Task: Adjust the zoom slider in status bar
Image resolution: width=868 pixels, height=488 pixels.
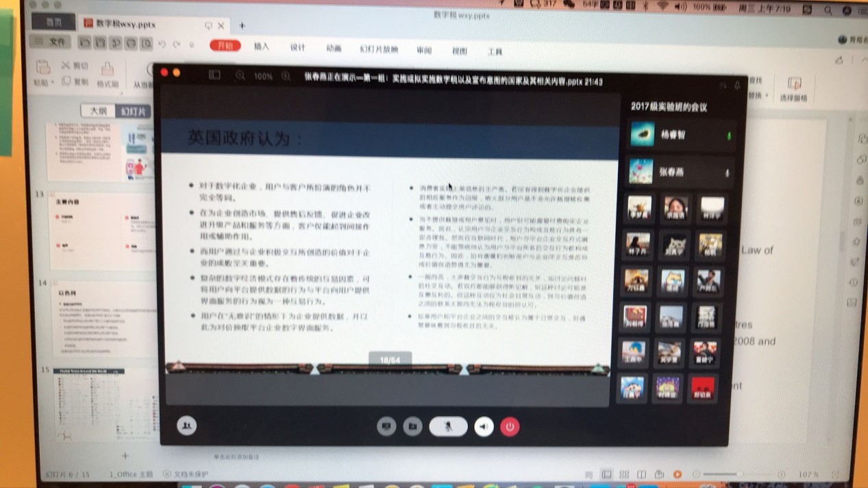Action: (x=739, y=474)
